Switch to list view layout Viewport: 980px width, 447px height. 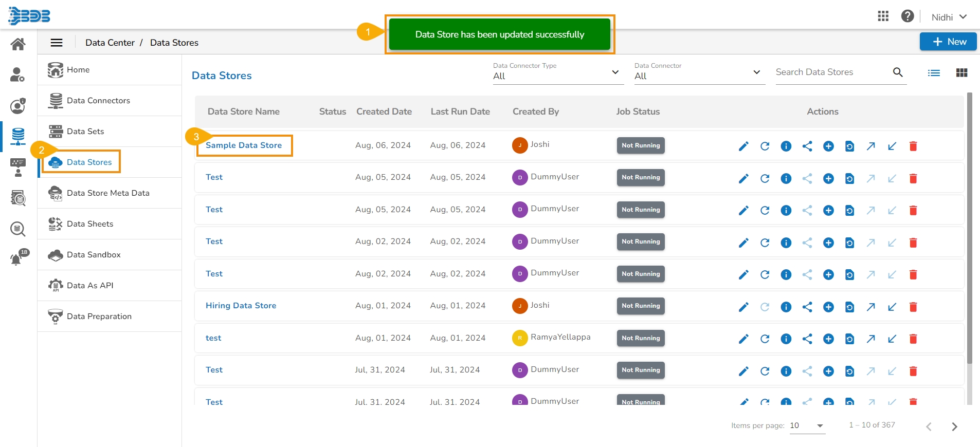[934, 73]
